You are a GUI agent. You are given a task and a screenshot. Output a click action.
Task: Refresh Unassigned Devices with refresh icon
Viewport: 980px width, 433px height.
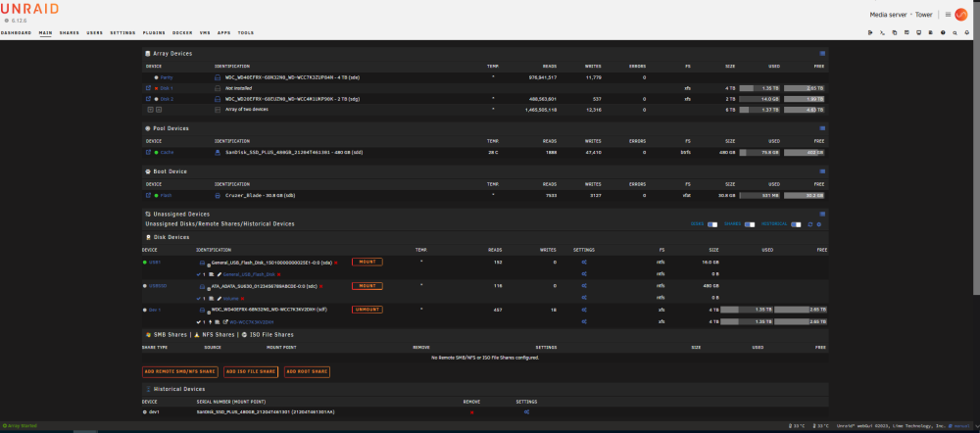pos(810,224)
